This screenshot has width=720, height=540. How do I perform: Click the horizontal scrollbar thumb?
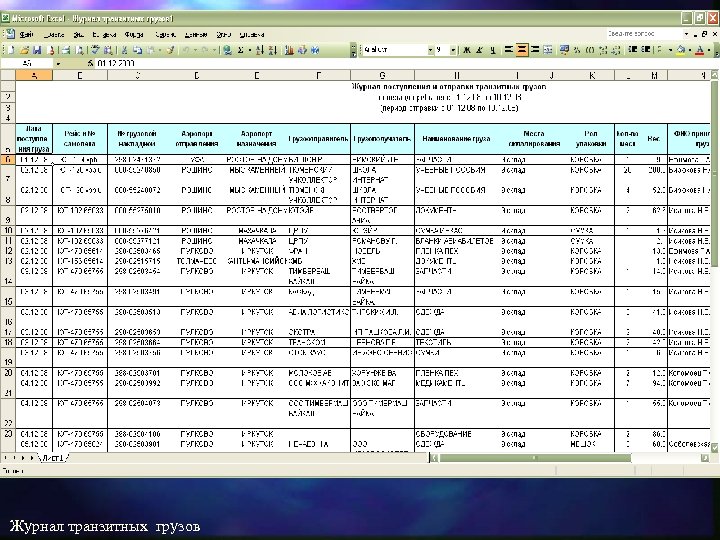(x=535, y=458)
